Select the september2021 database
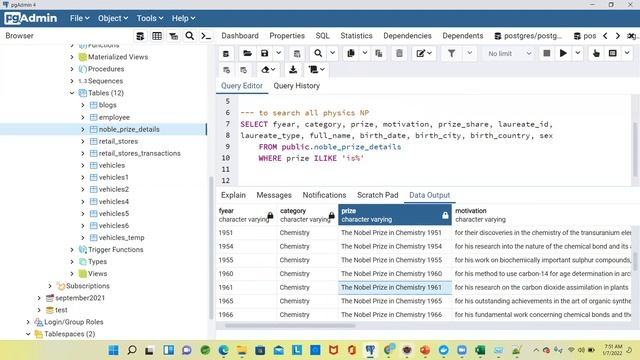Image resolution: width=640 pixels, height=360 pixels. pos(80,298)
